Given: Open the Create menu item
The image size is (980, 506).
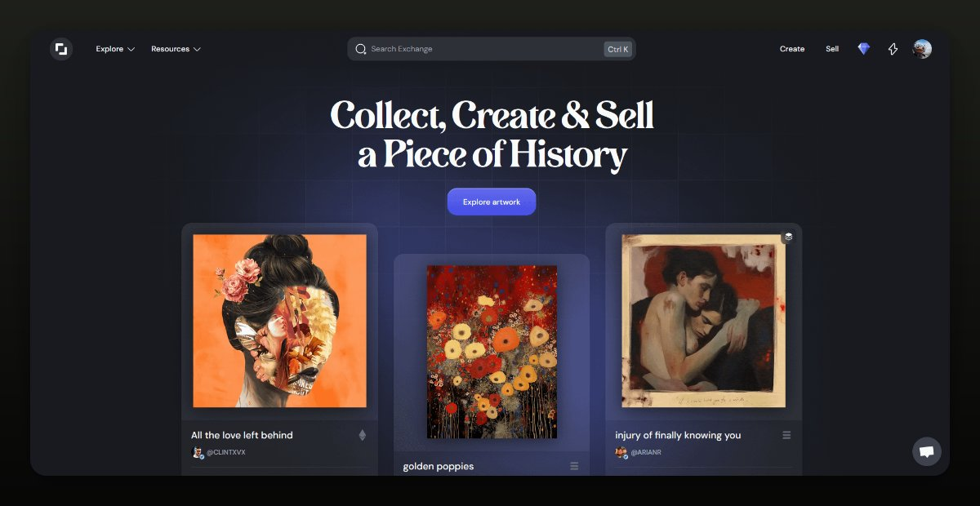Looking at the screenshot, I should point(791,49).
